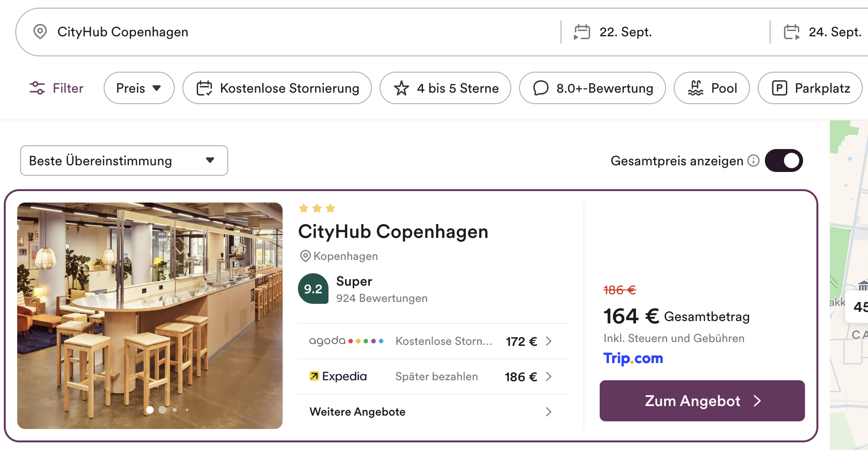Viewport: 868px width, 450px height.
Task: Click the speech bubble icon in Bewertung chip
Action: tap(540, 88)
